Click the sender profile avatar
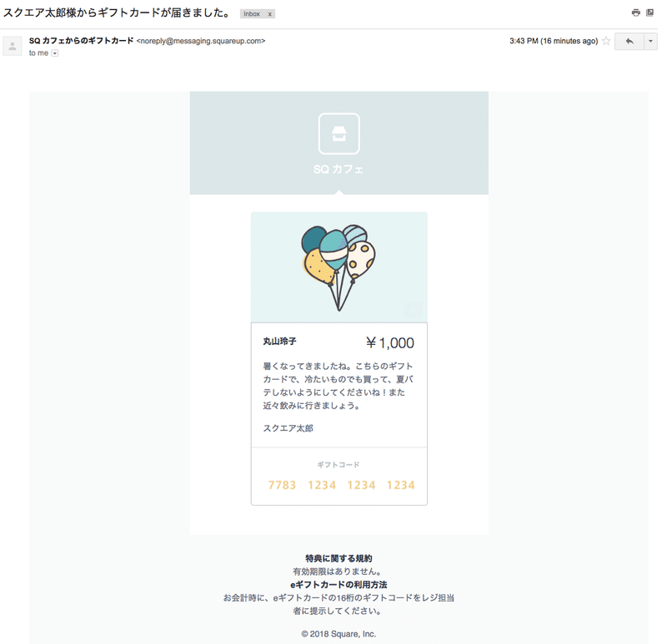Screen dimensions: 667x644 click(x=13, y=46)
